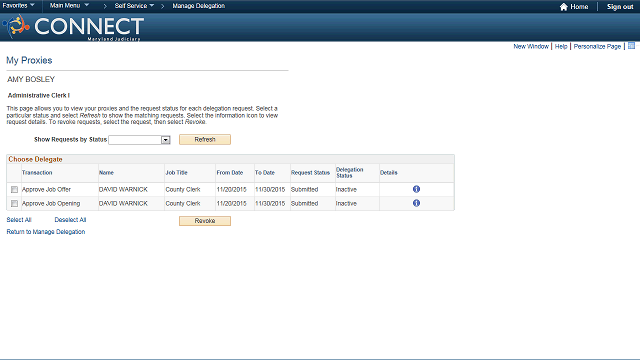
Task: Click the Sign out link
Action: coord(620,7)
